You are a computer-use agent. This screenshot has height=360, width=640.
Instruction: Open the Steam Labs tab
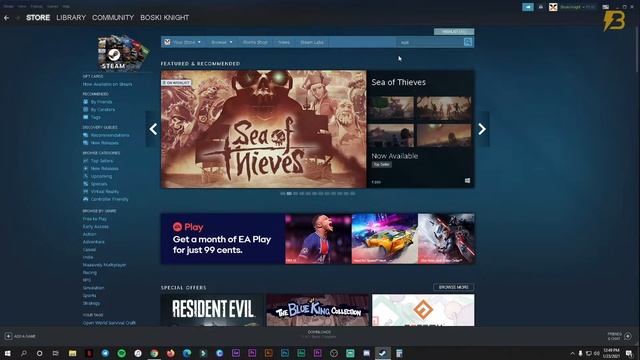click(312, 42)
